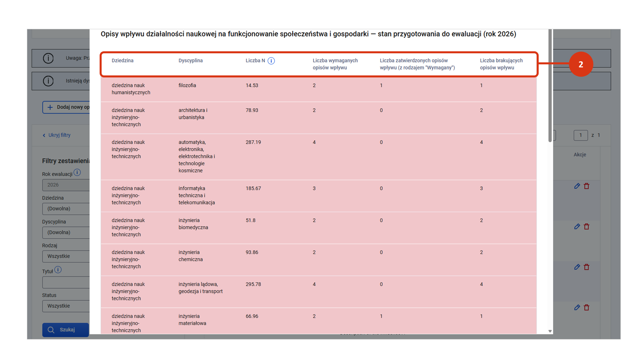Click the page number field
The height and width of the screenshot is (362, 644).
580,135
